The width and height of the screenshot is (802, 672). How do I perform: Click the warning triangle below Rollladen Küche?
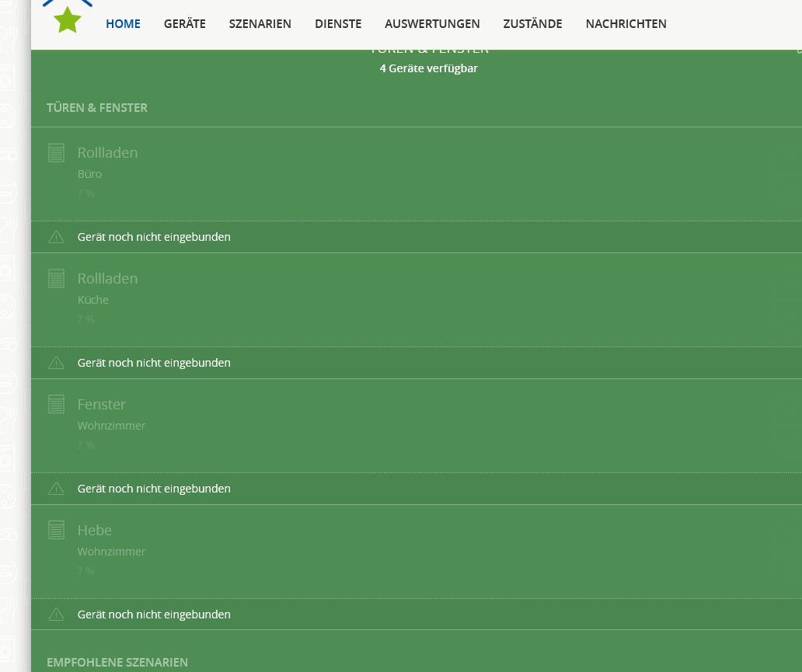(56, 363)
